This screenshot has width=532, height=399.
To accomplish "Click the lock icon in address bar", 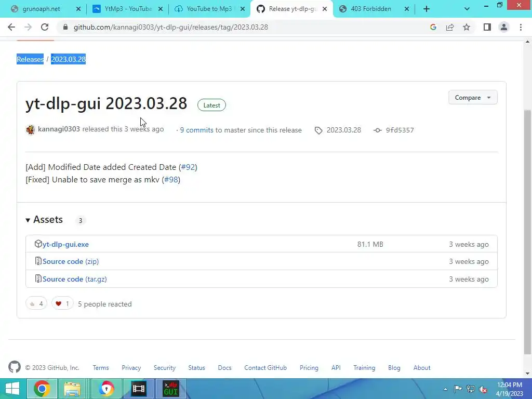I will 65,27.
